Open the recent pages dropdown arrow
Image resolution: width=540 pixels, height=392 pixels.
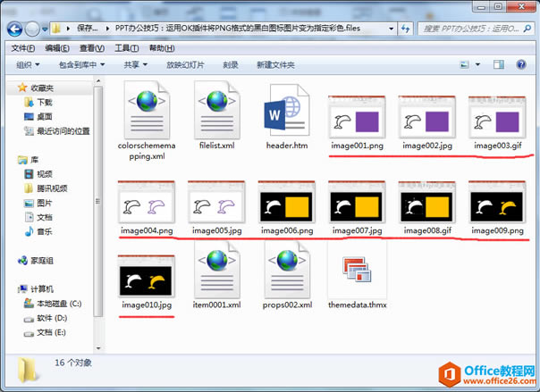pos(45,29)
